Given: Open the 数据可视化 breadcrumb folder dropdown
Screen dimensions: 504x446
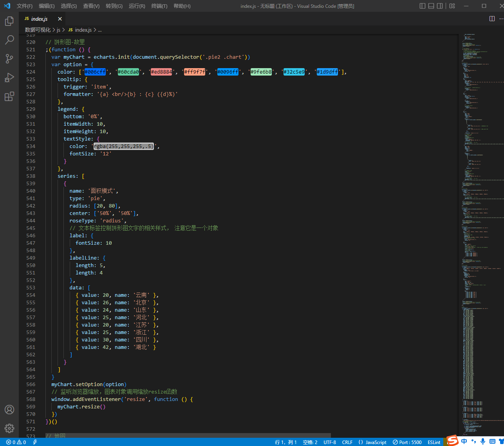Looking at the screenshot, I should [38, 30].
